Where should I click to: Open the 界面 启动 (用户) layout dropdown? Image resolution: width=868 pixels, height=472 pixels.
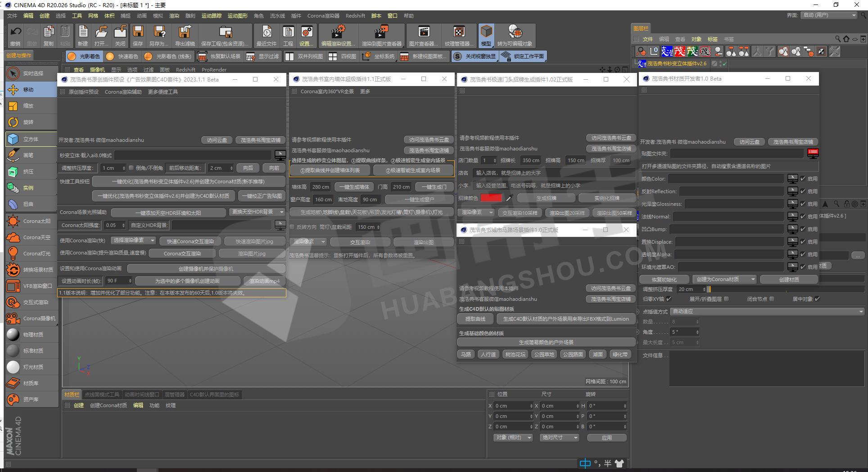pyautogui.click(x=829, y=15)
